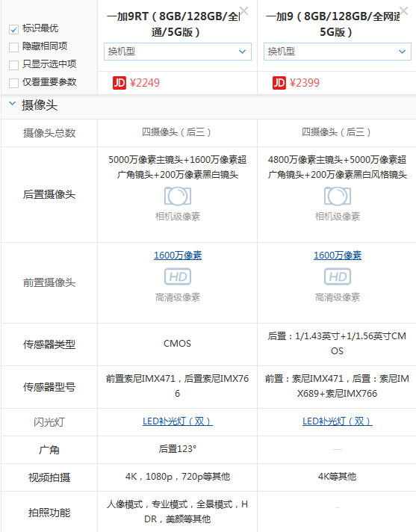Enable the 隐藏相同项 checkbox
The height and width of the screenshot is (532, 416).
pyautogui.click(x=13, y=47)
